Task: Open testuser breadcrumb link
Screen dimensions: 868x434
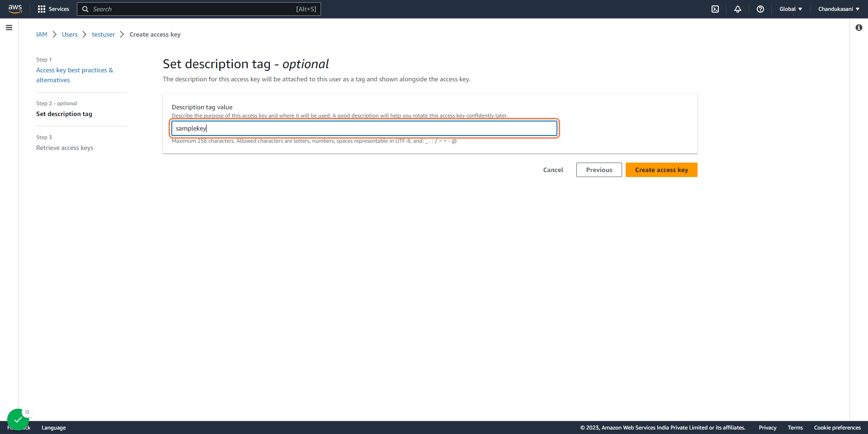Action: click(104, 34)
